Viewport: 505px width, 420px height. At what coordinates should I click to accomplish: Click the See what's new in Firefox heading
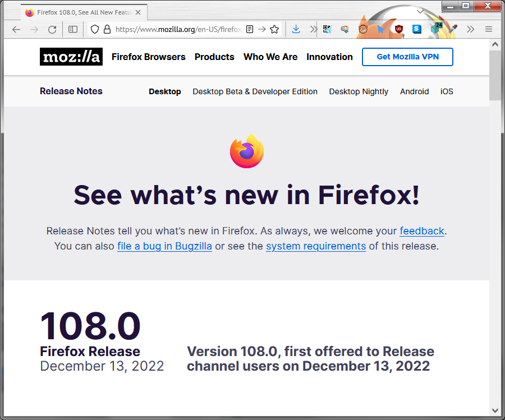click(247, 195)
